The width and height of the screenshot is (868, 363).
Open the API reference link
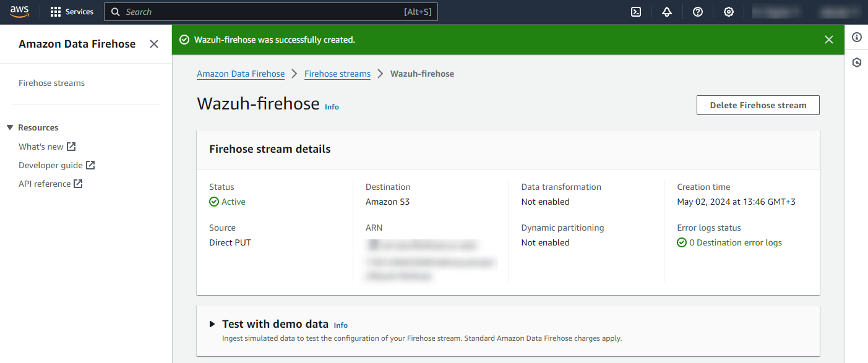(50, 184)
